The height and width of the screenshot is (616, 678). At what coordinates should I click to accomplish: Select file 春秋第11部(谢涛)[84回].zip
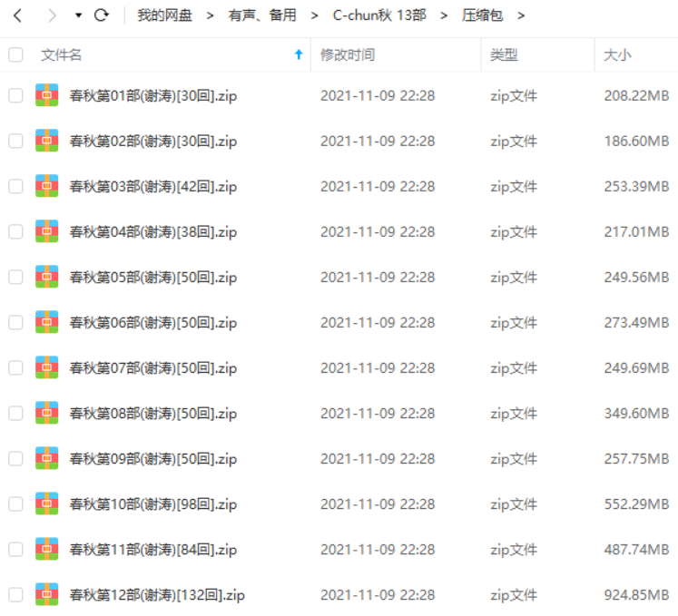point(153,550)
